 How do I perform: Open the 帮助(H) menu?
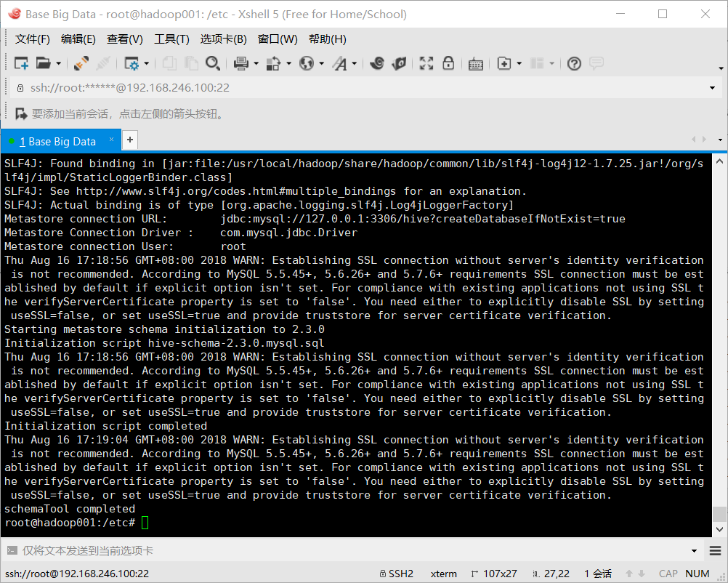pyautogui.click(x=328, y=39)
